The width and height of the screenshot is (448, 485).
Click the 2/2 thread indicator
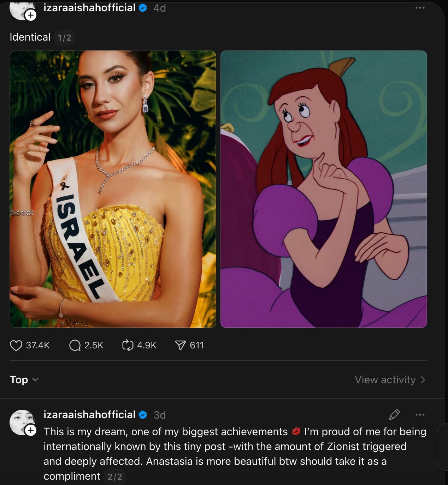click(x=115, y=477)
